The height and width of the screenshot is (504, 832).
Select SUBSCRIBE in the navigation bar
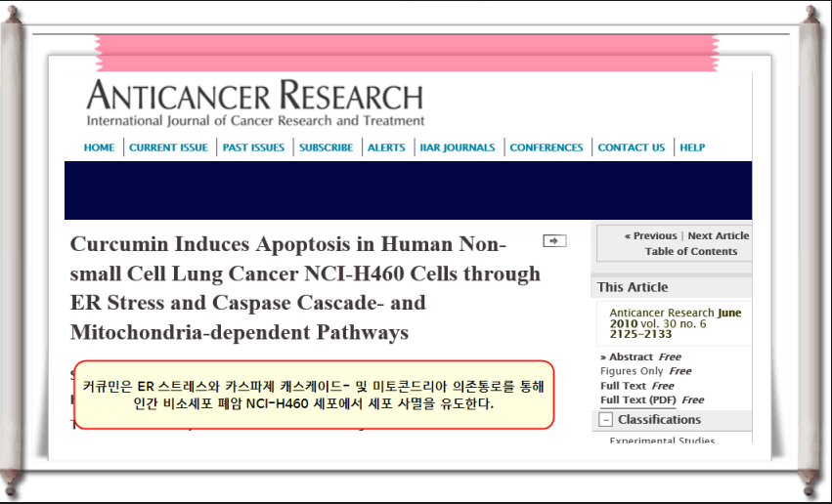pyautogui.click(x=326, y=147)
